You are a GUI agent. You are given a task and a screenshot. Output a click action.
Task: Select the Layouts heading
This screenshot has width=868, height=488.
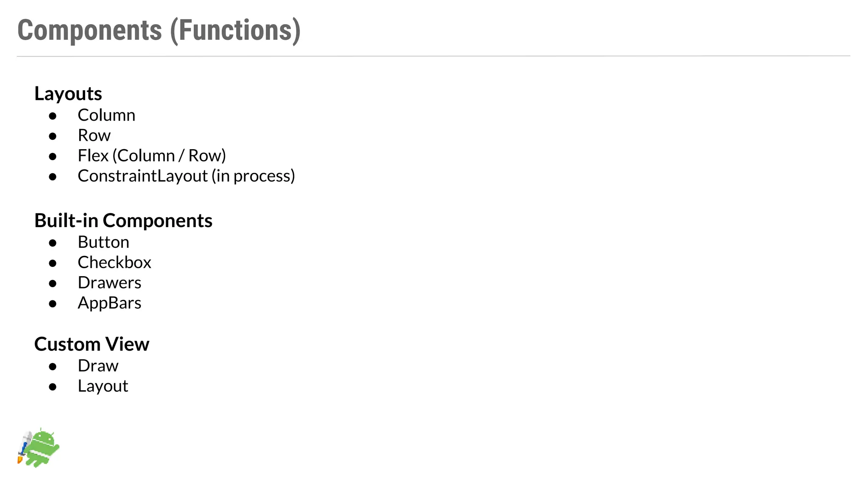click(x=68, y=93)
